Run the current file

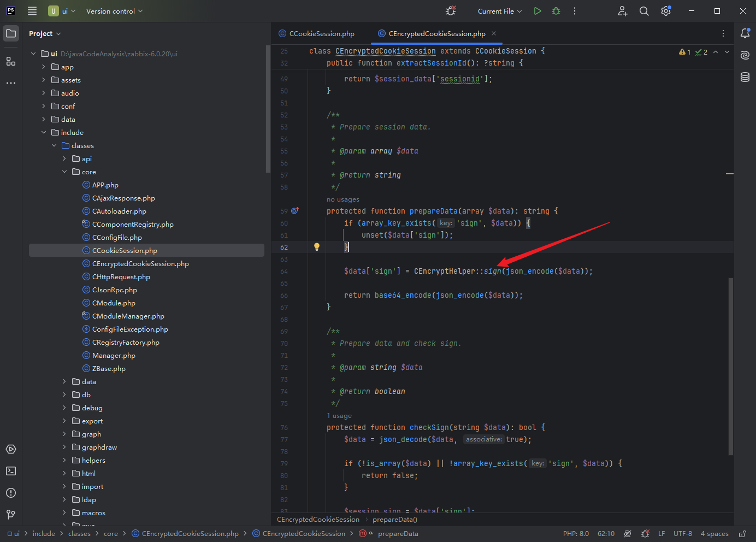pyautogui.click(x=538, y=11)
